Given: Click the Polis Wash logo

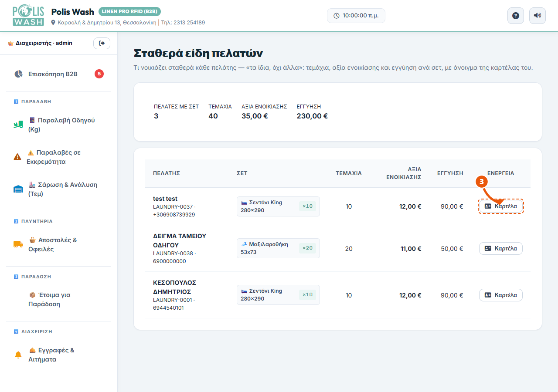Looking at the screenshot, I should (x=28, y=16).
